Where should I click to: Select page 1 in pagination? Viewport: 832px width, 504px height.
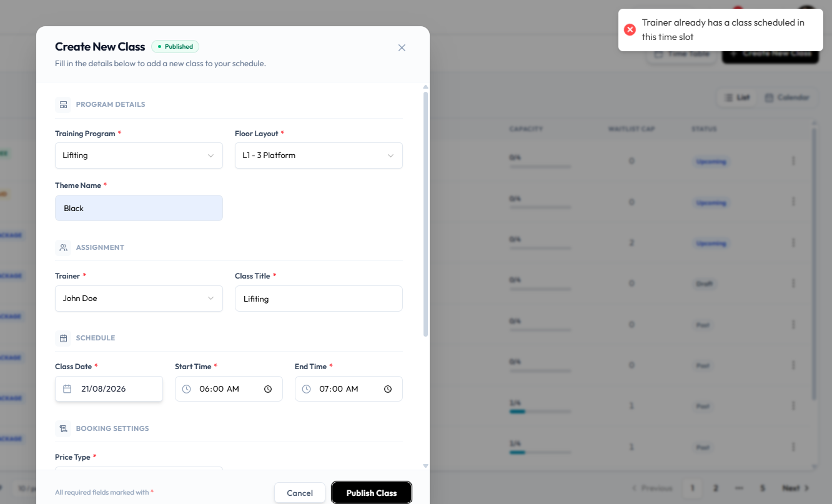click(692, 488)
